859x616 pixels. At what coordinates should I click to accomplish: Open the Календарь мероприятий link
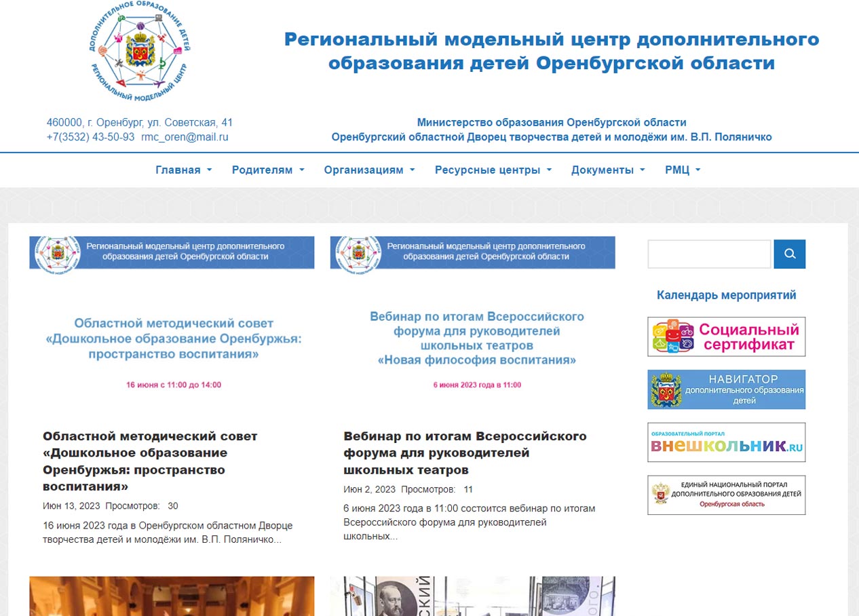[726, 295]
